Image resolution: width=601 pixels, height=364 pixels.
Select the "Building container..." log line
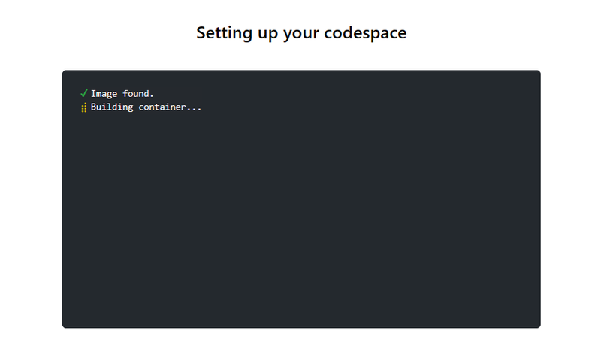pyautogui.click(x=146, y=107)
